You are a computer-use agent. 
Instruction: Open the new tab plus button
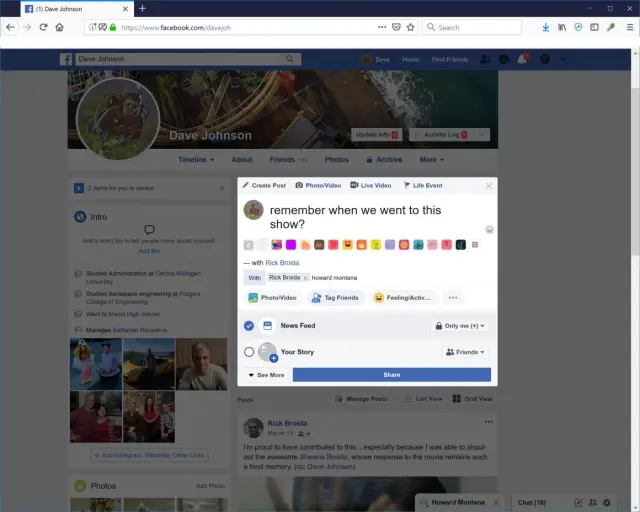point(142,9)
